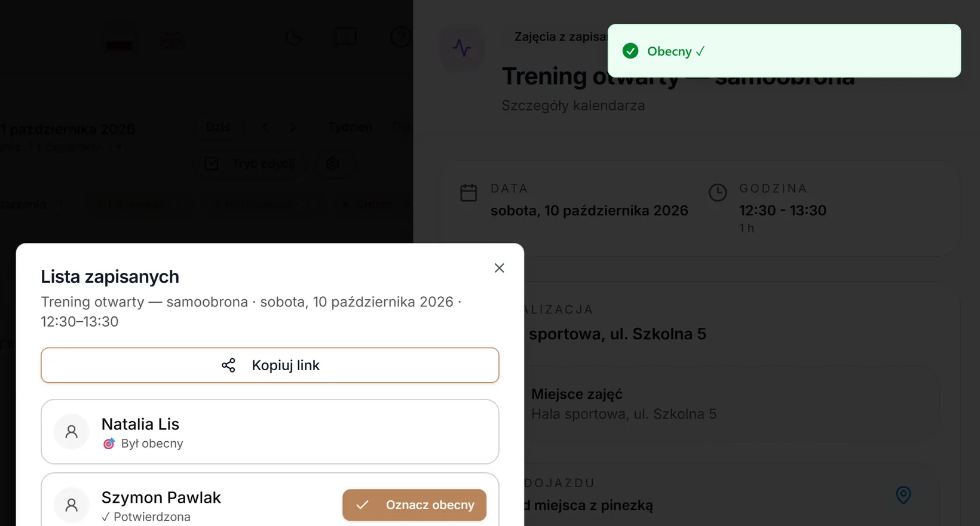This screenshot has width=980, height=526.
Task: Click the green check icon in Obecny toast
Action: coord(630,51)
